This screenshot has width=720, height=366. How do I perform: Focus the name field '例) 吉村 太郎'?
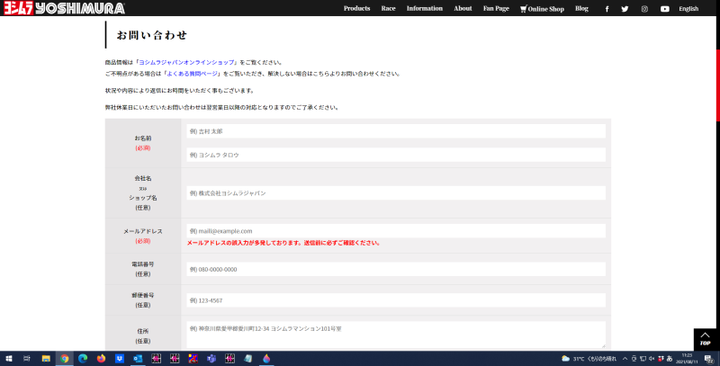(396, 131)
